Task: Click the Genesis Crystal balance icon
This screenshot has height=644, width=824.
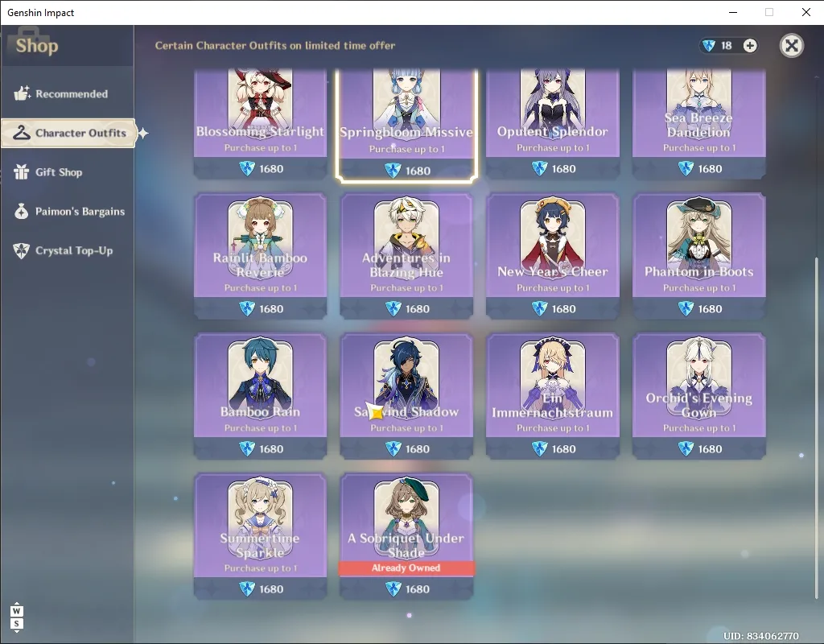Action: click(x=709, y=46)
